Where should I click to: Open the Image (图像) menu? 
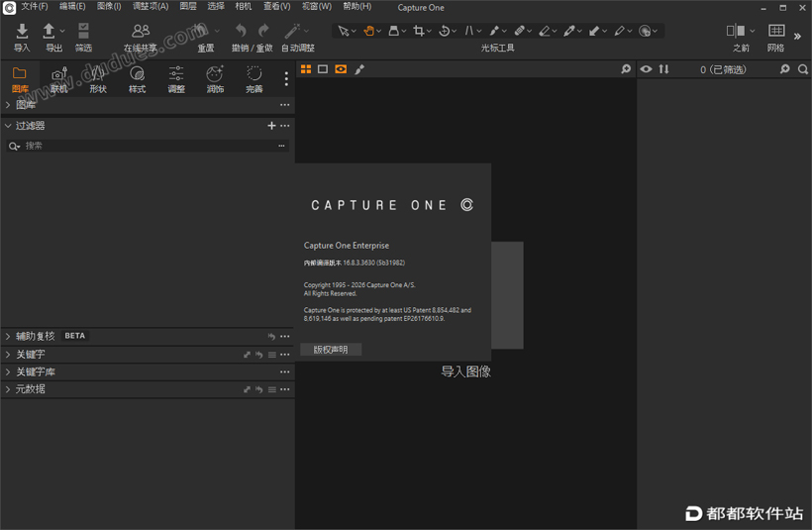pyautogui.click(x=109, y=6)
